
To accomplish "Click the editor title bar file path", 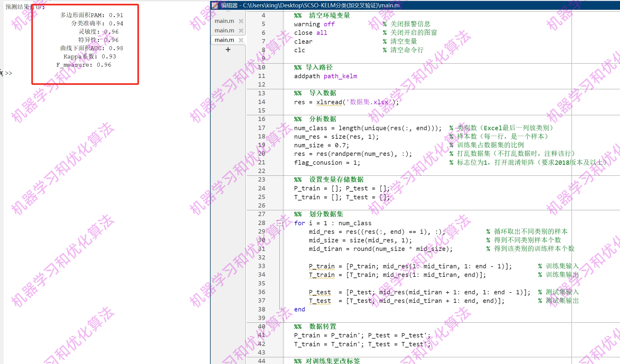I will pyautogui.click(x=321, y=5).
